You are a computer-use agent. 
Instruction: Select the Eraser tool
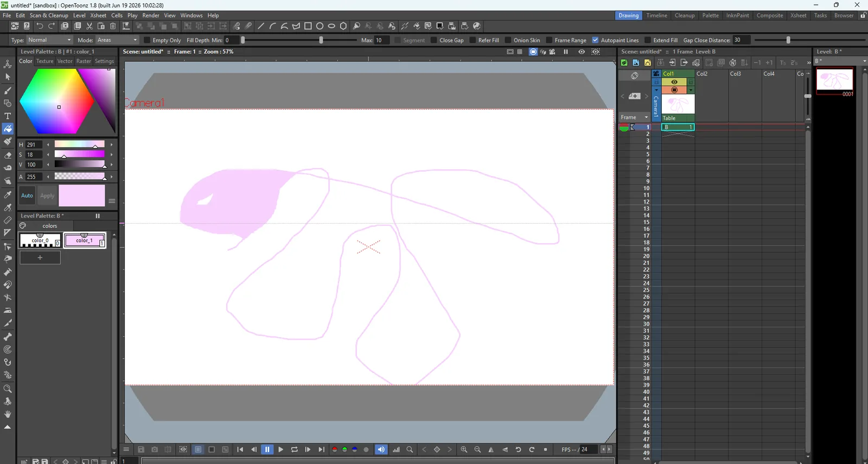(8, 155)
